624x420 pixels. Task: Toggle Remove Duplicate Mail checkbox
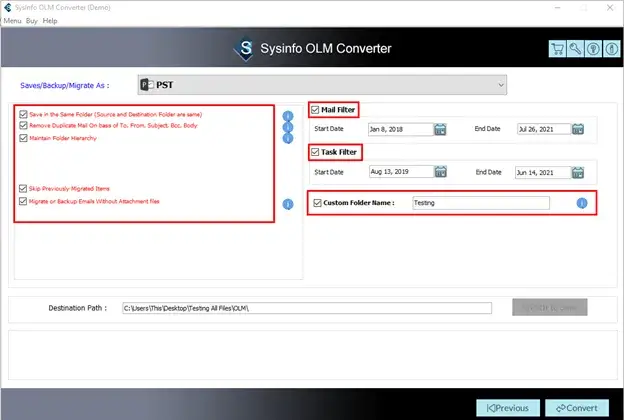tap(23, 125)
